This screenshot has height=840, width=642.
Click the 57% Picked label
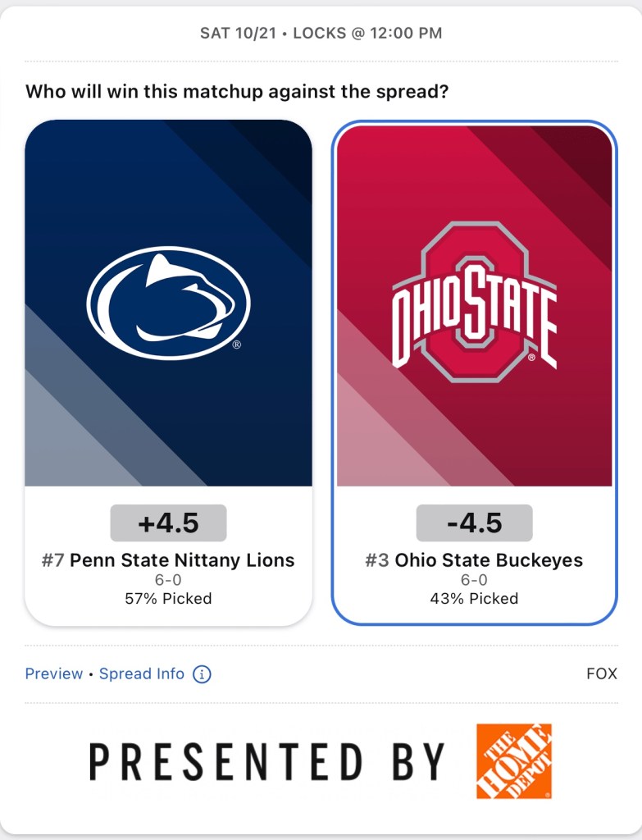pos(168,599)
